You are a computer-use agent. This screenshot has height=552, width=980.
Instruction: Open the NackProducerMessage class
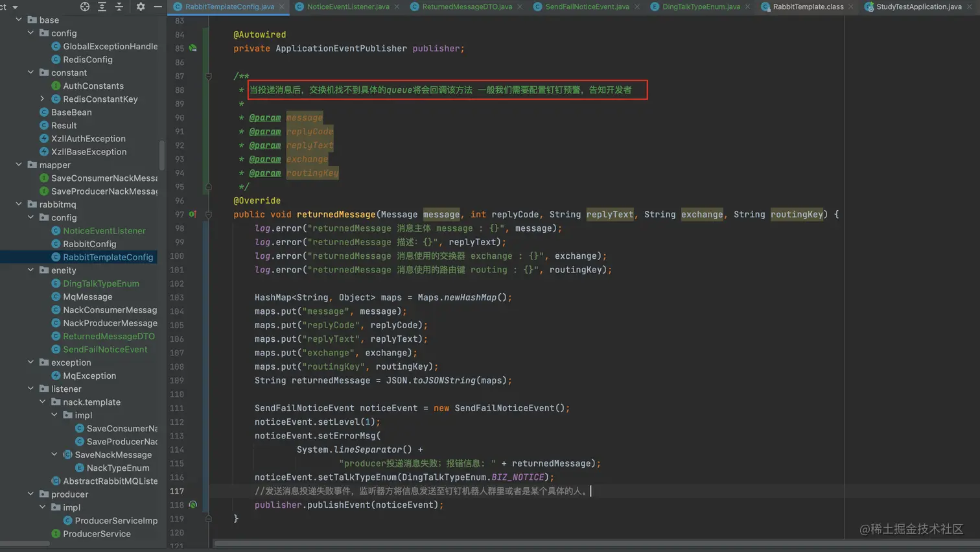(x=104, y=323)
